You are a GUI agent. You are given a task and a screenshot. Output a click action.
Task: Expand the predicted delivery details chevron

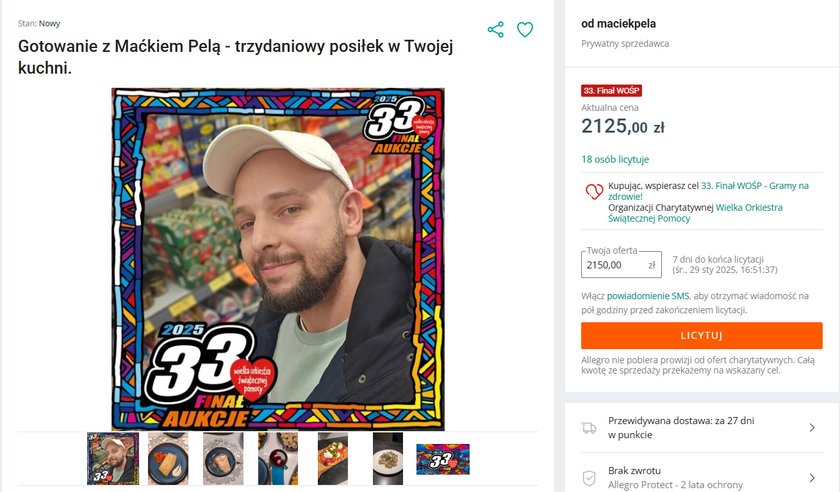coord(812,428)
